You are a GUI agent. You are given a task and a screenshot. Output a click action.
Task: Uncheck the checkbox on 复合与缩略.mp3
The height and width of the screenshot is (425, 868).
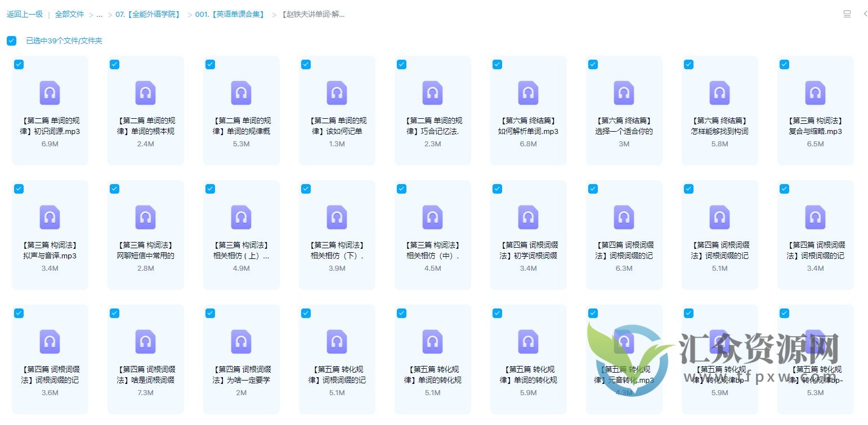point(784,64)
